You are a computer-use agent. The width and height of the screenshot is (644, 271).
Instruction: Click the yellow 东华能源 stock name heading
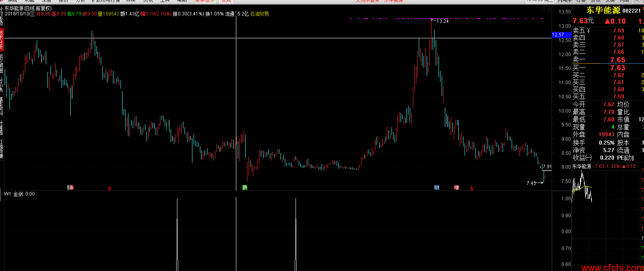[603, 11]
